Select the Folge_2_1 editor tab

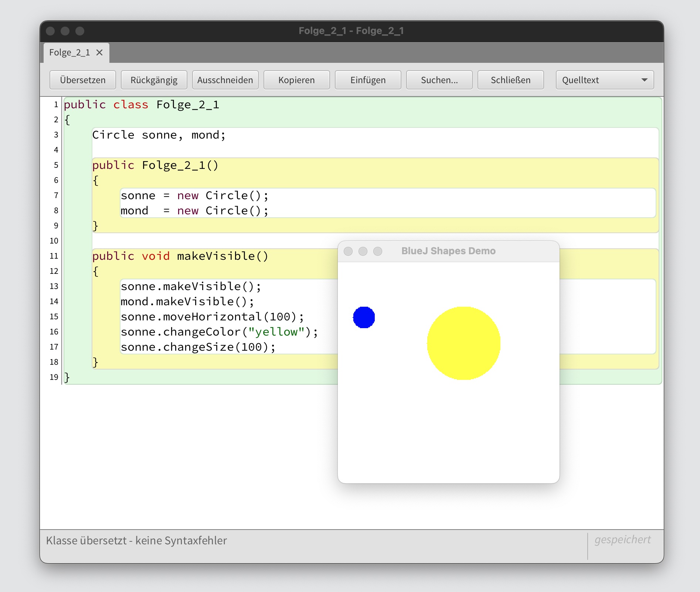70,52
